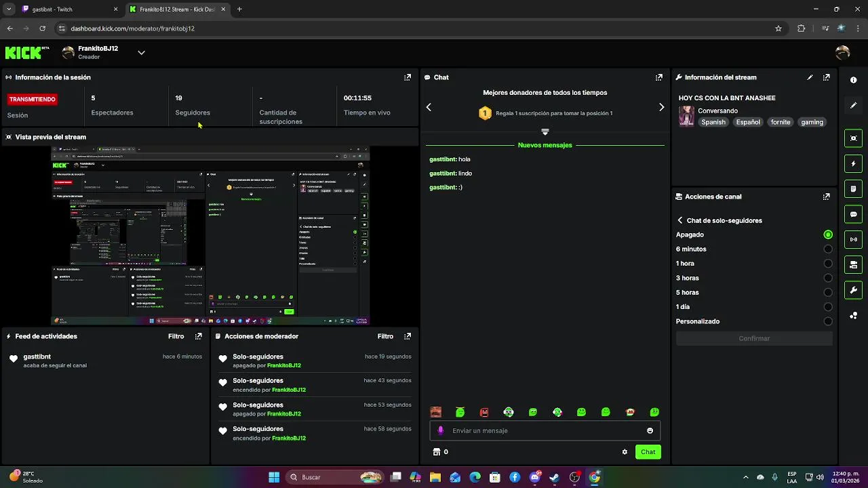
Task: Bookmark this page with star icon
Action: [x=778, y=28]
